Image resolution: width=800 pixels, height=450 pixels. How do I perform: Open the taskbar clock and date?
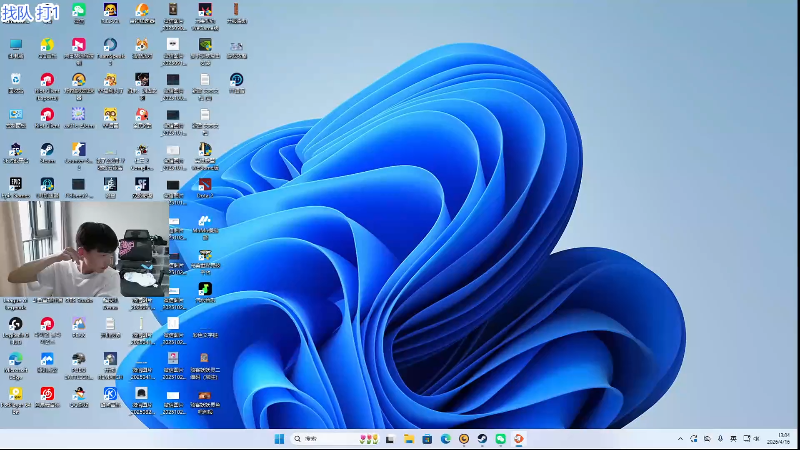tap(783, 439)
